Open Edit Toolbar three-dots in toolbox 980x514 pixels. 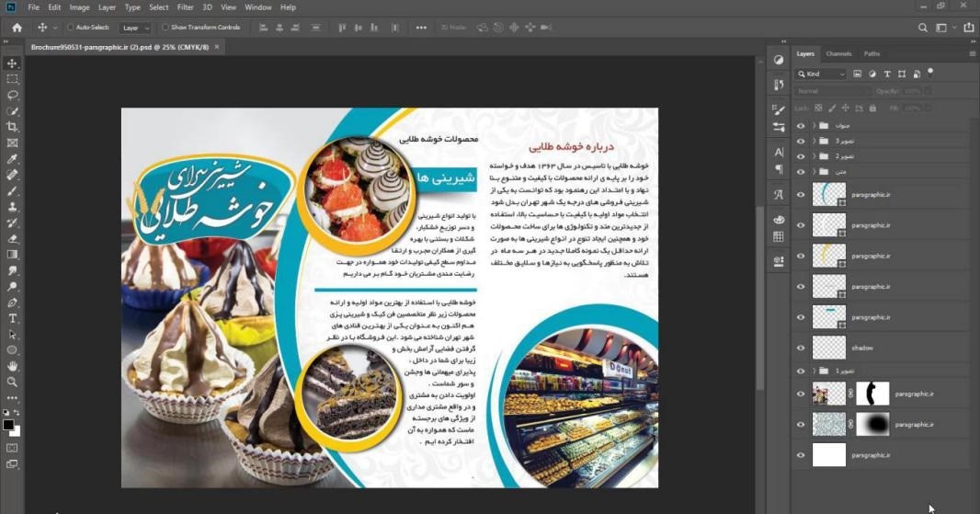point(12,398)
